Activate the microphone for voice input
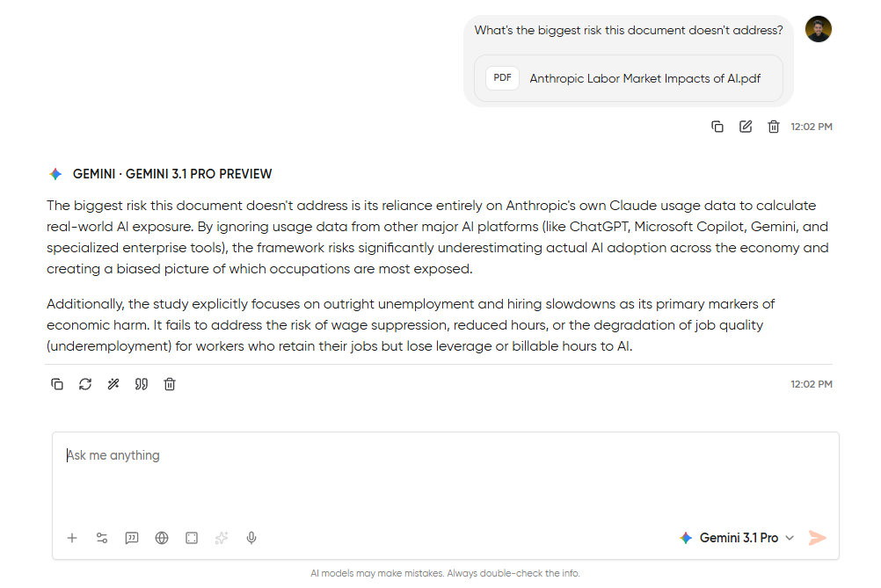Screen dimensions: 881x588 pyautogui.click(x=251, y=537)
